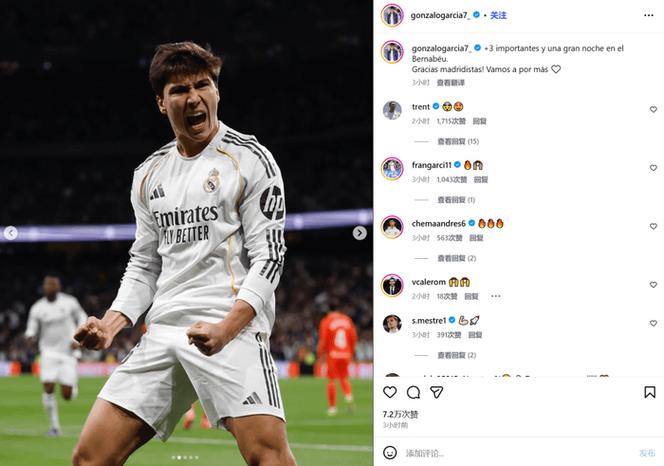Focus the add comment input field
This screenshot has height=466, width=664.
519,453
